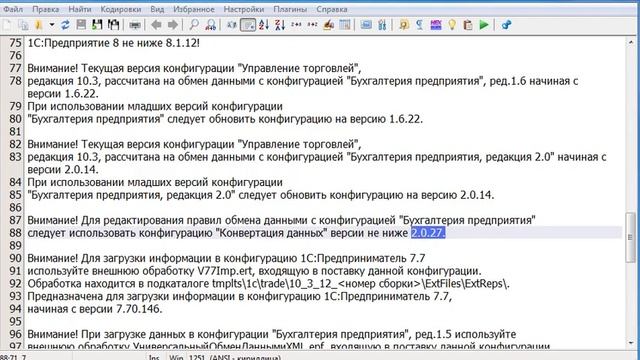This screenshot has height=360, width=640.
Task: Open the Правка menu
Action: (46, 9)
